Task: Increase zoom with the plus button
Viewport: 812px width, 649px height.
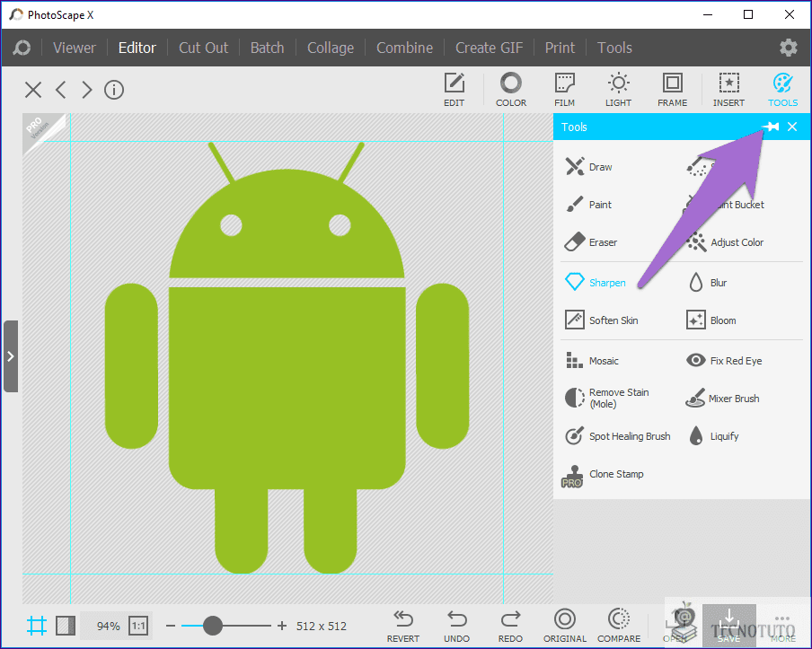Action: [282, 627]
